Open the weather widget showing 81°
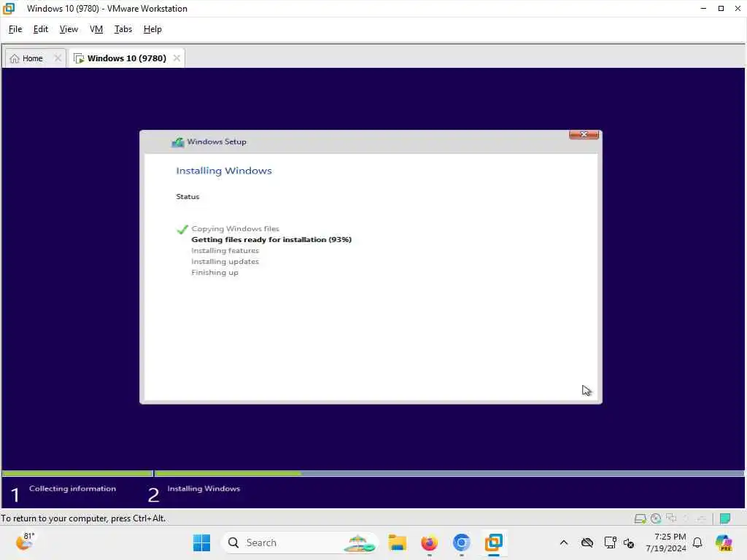Viewport: 747px width, 560px height. click(25, 542)
